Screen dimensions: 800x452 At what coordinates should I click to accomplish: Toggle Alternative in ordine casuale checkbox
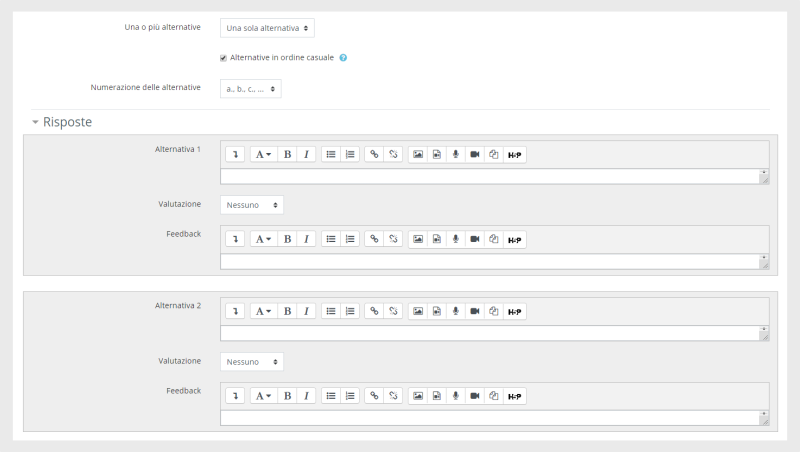[x=223, y=58]
